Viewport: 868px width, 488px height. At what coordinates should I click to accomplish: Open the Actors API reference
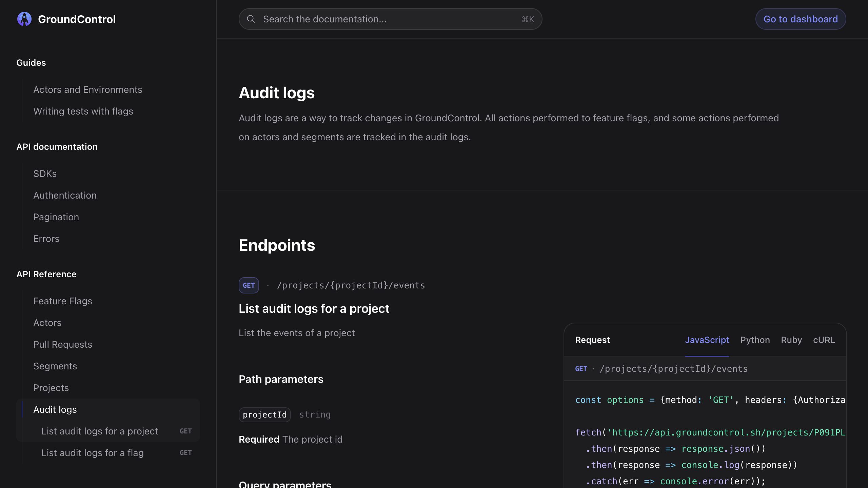pyautogui.click(x=47, y=323)
